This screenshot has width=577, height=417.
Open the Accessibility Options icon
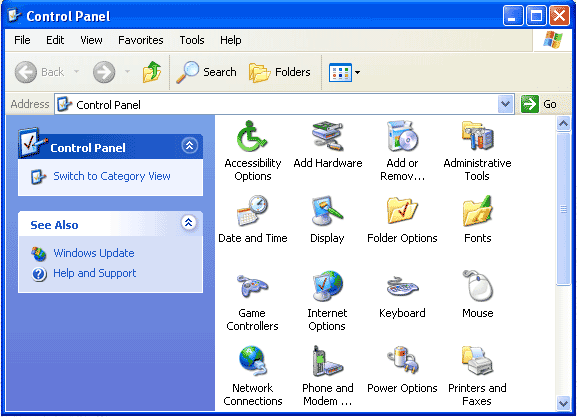tap(252, 137)
